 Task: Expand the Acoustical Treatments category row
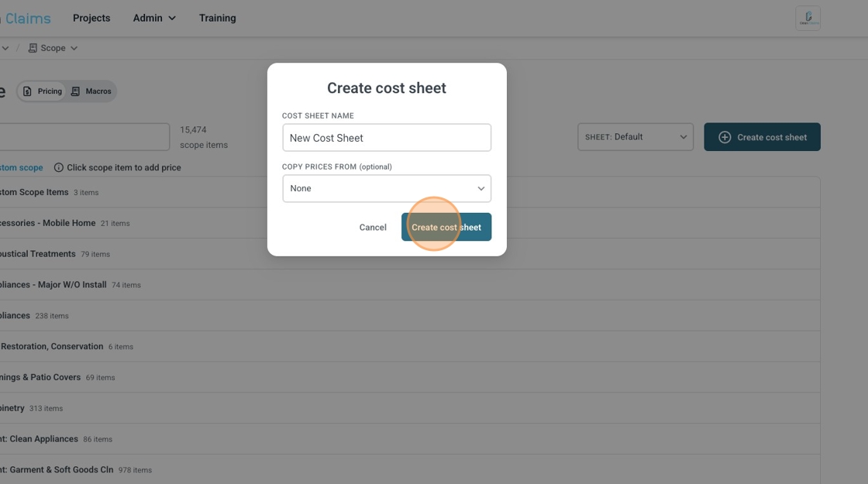[x=39, y=254]
